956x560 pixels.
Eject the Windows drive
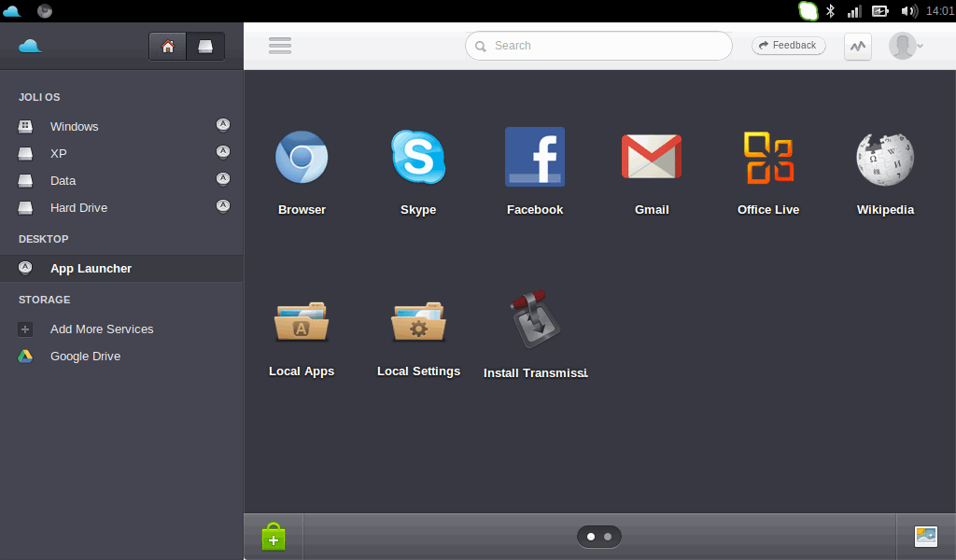coord(223,125)
